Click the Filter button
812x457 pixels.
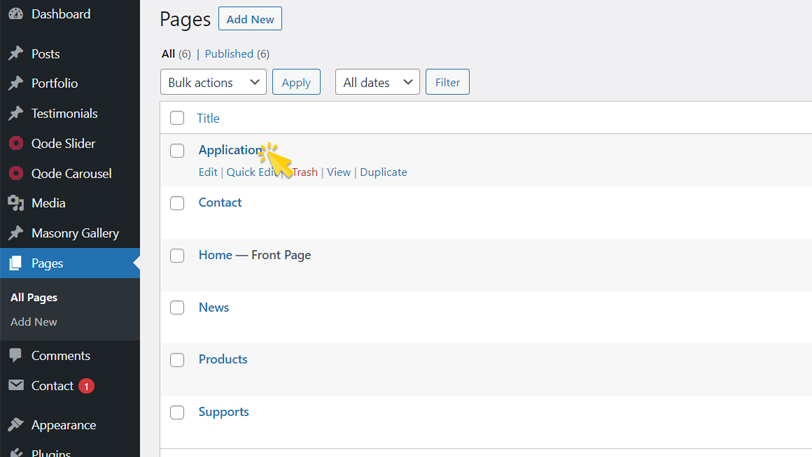click(447, 83)
